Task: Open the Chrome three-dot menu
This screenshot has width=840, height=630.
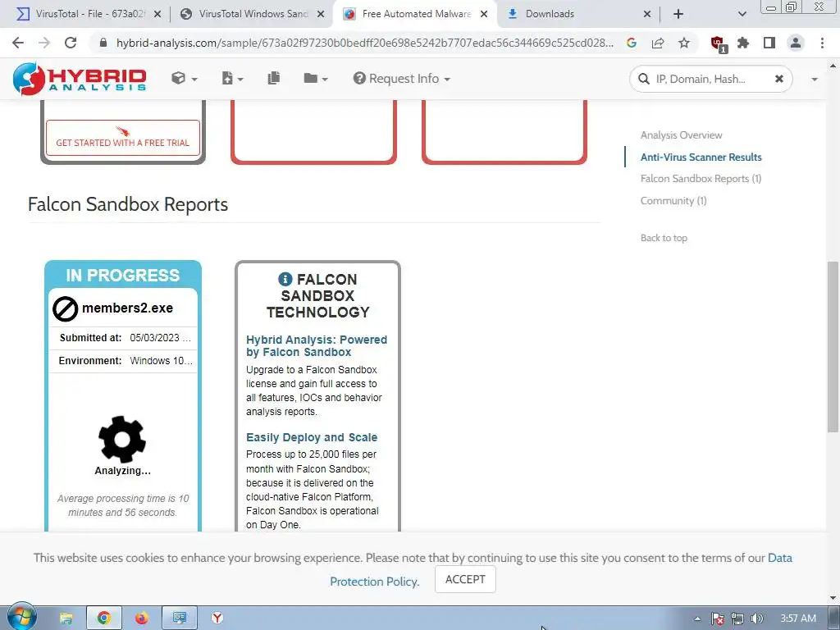Action: coord(822,43)
